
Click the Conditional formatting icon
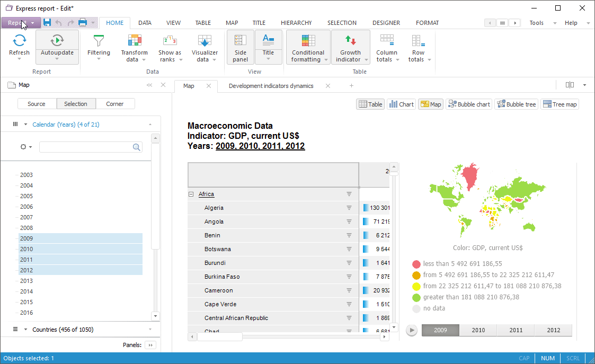308,41
